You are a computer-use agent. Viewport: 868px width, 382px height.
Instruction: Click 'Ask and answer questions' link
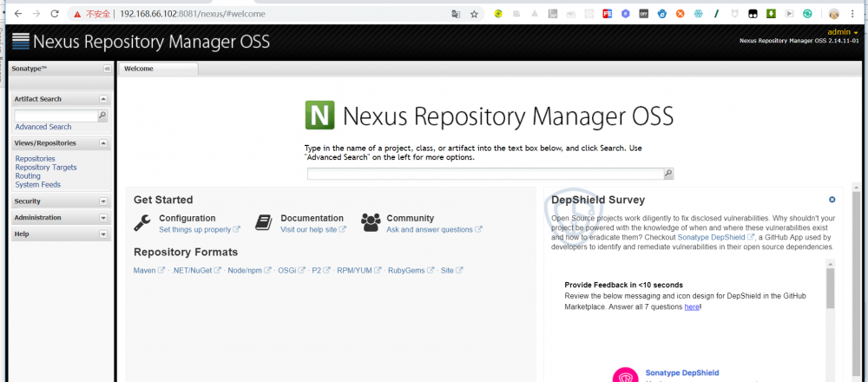point(434,229)
